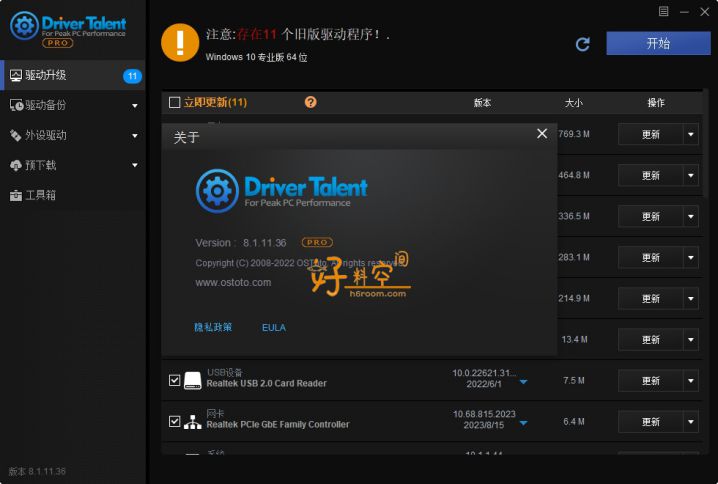Click the PRO badge in About dialog
The width and height of the screenshot is (718, 484).
click(x=317, y=242)
